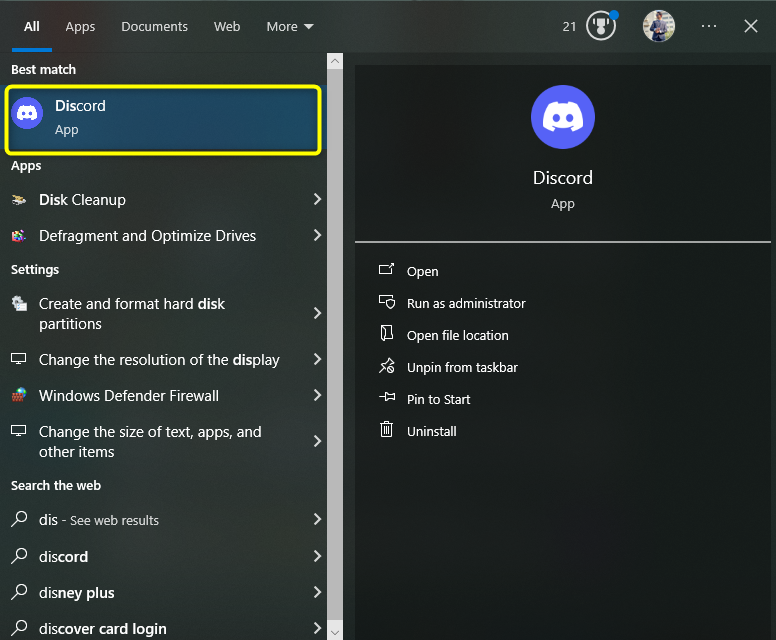Click the large Discord logo in preview pane
The height and width of the screenshot is (640, 776).
pos(563,117)
